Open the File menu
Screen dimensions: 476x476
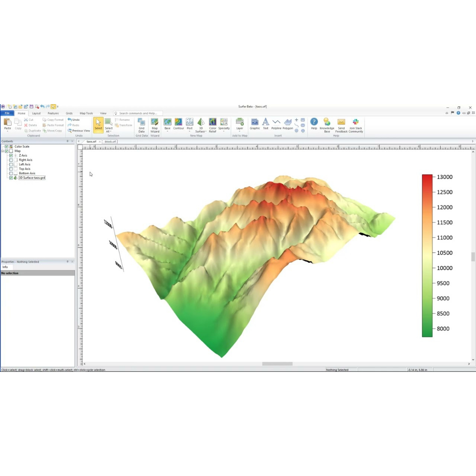point(7,113)
